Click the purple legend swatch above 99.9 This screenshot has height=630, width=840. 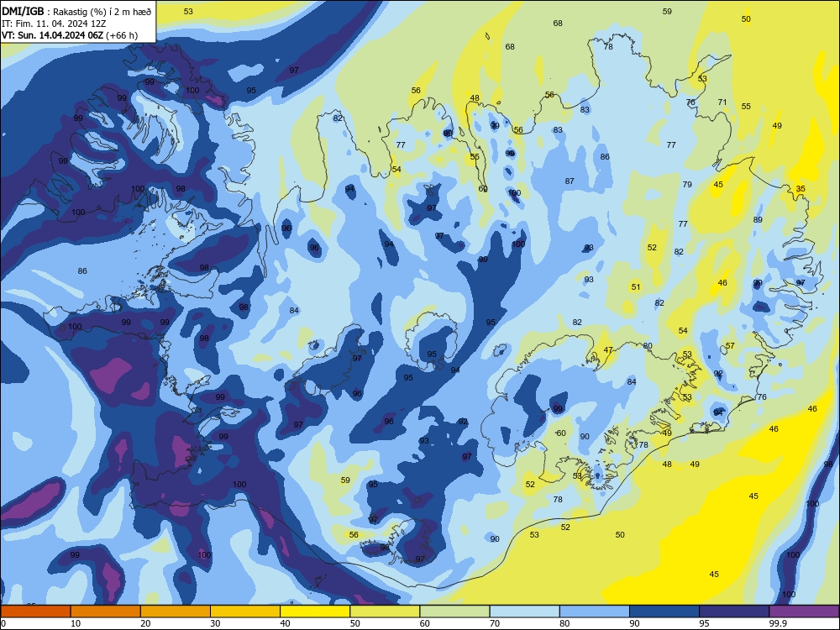coord(804,612)
